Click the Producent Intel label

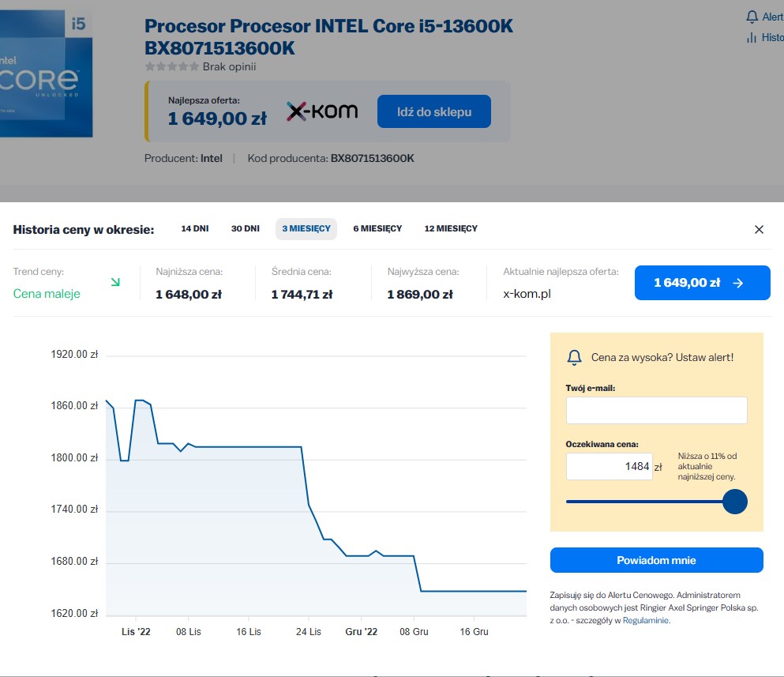pyautogui.click(x=183, y=158)
